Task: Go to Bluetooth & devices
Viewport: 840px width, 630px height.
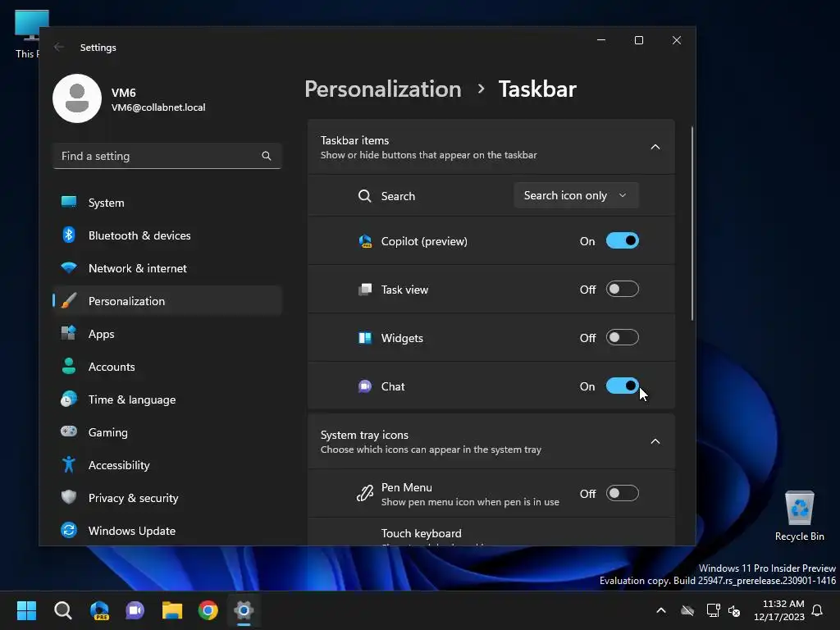Action: pyautogui.click(x=167, y=235)
